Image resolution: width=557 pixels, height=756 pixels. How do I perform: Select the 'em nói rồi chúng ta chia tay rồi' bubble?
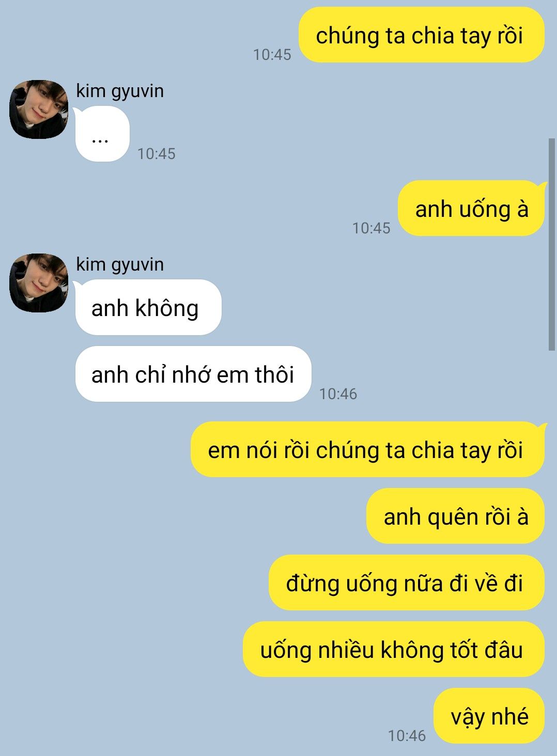point(368,449)
